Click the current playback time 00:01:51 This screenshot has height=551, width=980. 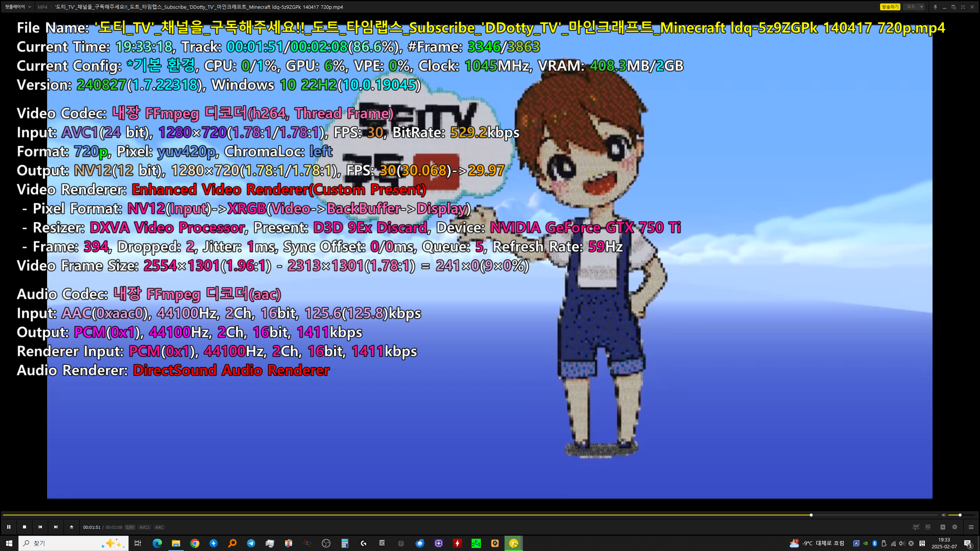tap(91, 527)
